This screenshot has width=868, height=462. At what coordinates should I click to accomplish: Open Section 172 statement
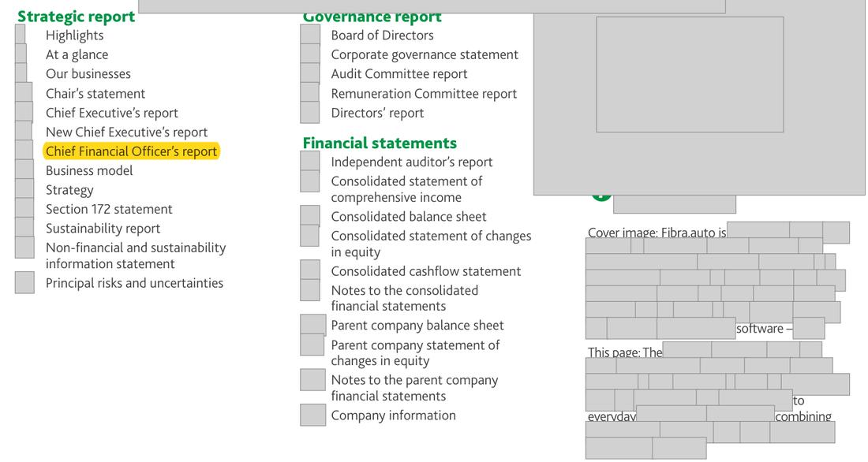109,209
